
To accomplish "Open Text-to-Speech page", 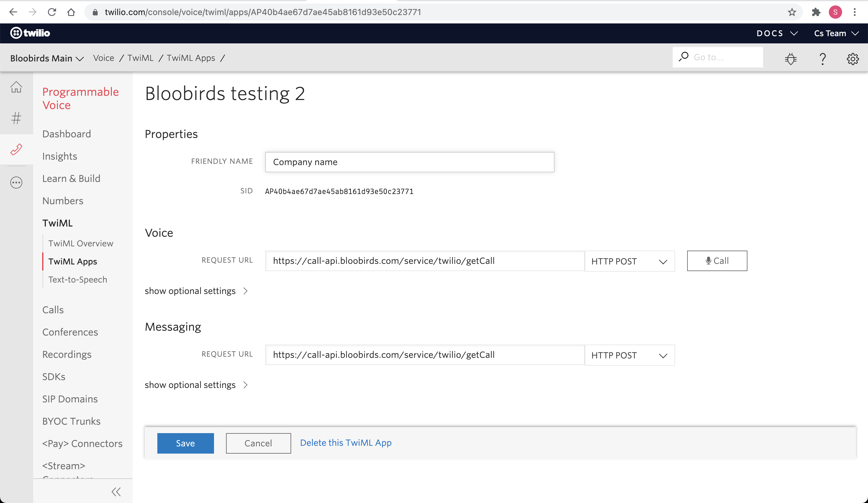I will pos(77,280).
